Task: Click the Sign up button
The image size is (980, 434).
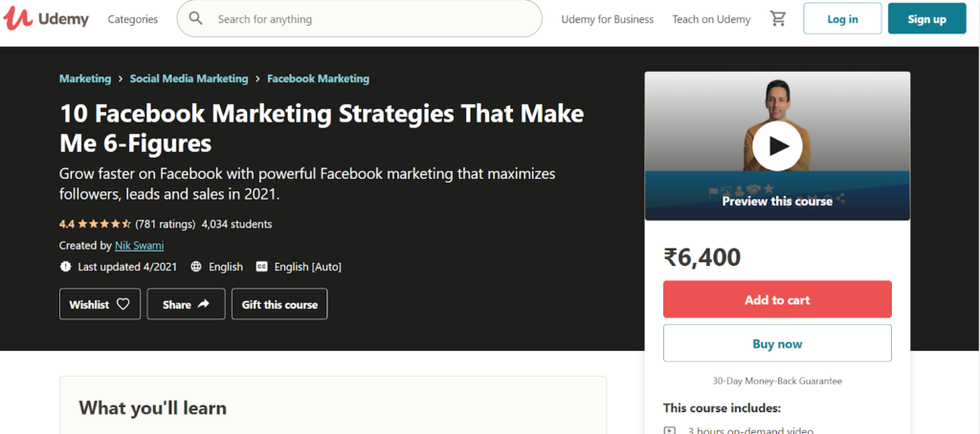Action: 926,19
